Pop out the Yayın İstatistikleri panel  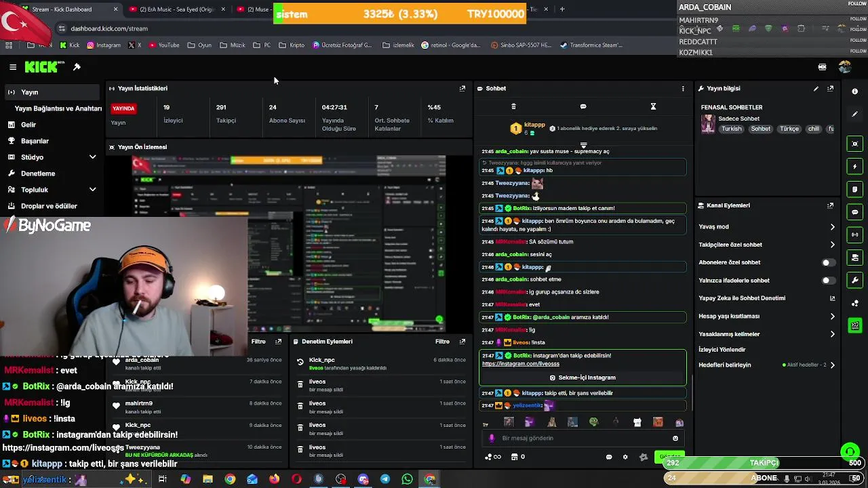point(462,88)
